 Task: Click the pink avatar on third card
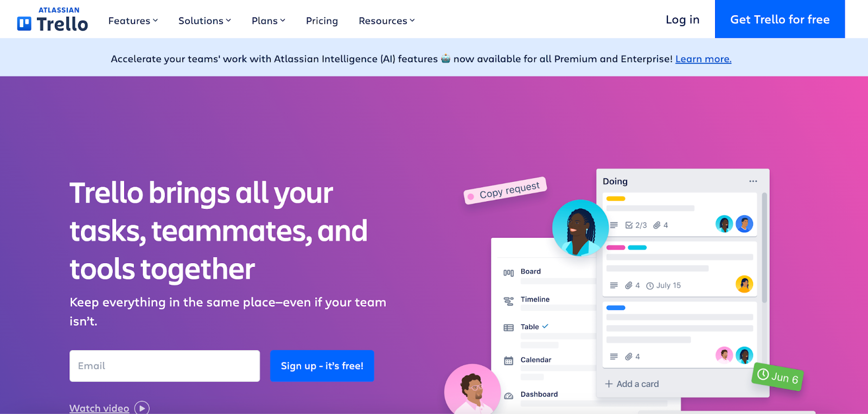(724, 355)
